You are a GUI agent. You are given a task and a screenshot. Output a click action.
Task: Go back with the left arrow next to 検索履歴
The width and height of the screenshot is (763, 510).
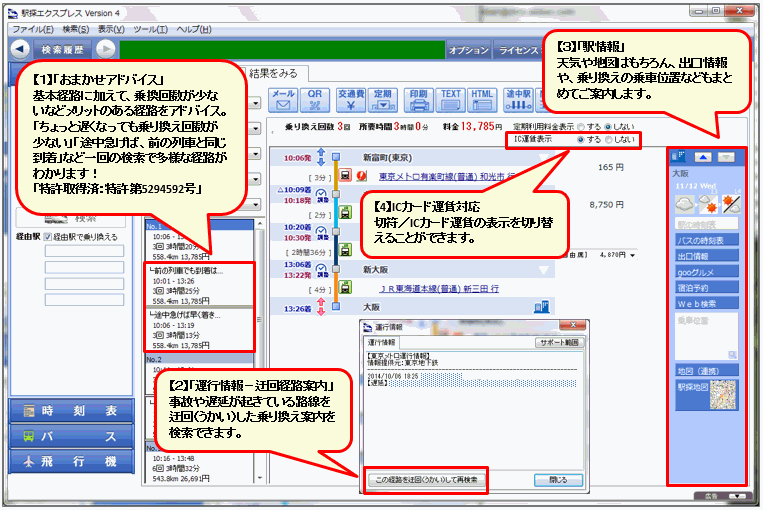point(19,49)
